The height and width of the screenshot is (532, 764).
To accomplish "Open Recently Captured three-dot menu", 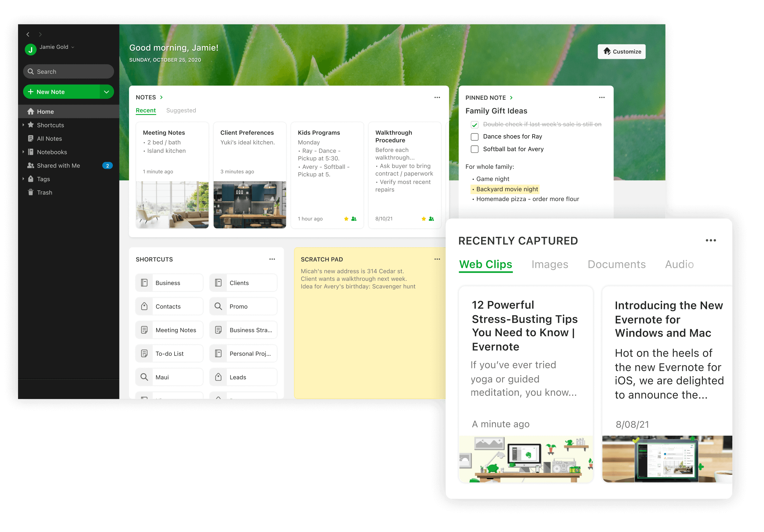I will tap(711, 241).
